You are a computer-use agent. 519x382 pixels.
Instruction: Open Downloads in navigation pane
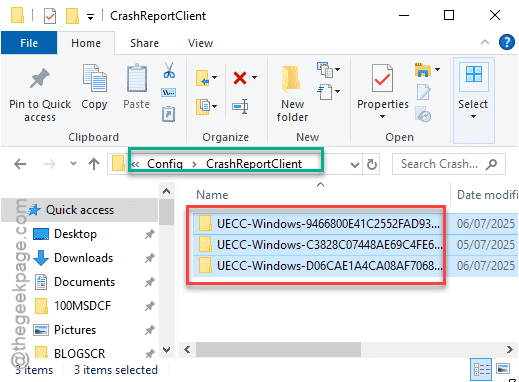point(83,258)
